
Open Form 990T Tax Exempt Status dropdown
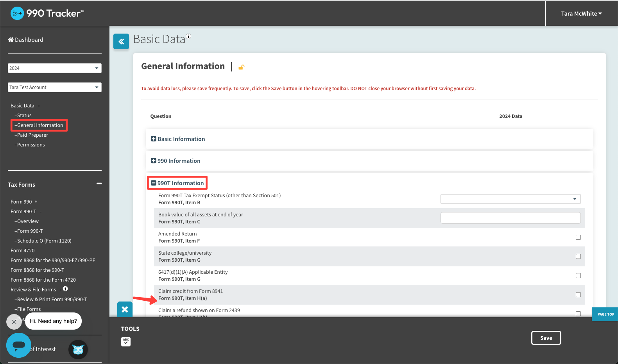click(510, 199)
